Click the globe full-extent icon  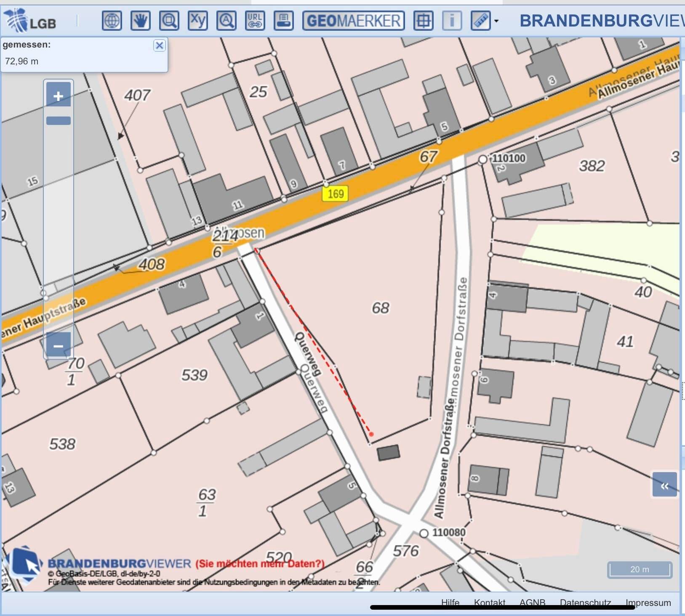point(112,20)
